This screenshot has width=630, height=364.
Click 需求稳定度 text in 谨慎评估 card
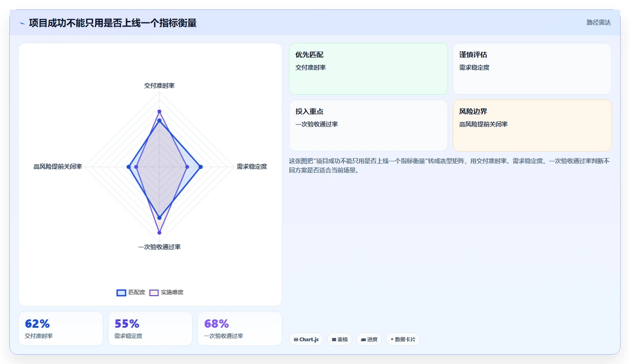(x=474, y=67)
